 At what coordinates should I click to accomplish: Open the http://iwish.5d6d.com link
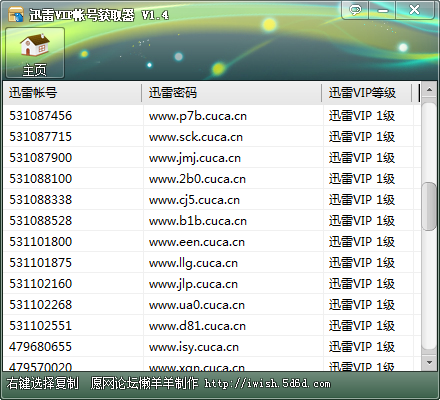(x=268, y=384)
